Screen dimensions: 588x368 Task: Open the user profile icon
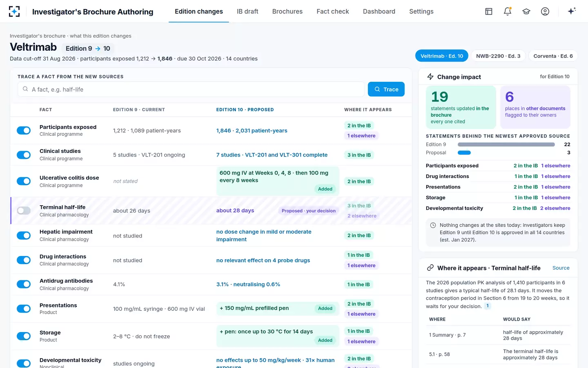[545, 11]
